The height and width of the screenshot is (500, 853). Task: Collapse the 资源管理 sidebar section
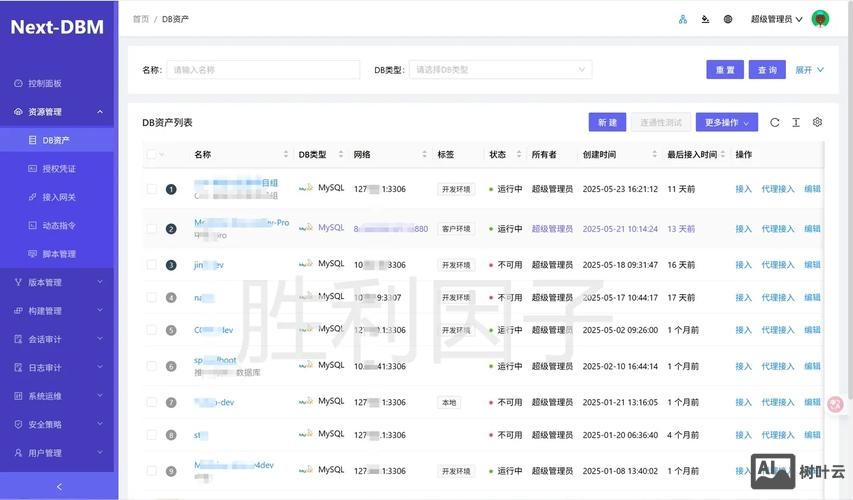pyautogui.click(x=57, y=112)
